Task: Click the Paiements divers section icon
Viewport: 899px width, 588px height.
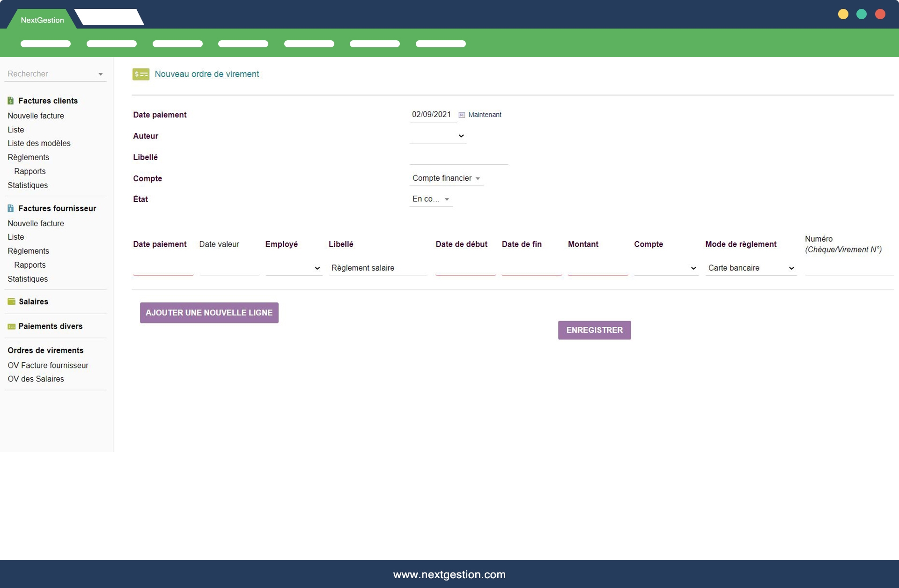Action: [11, 326]
